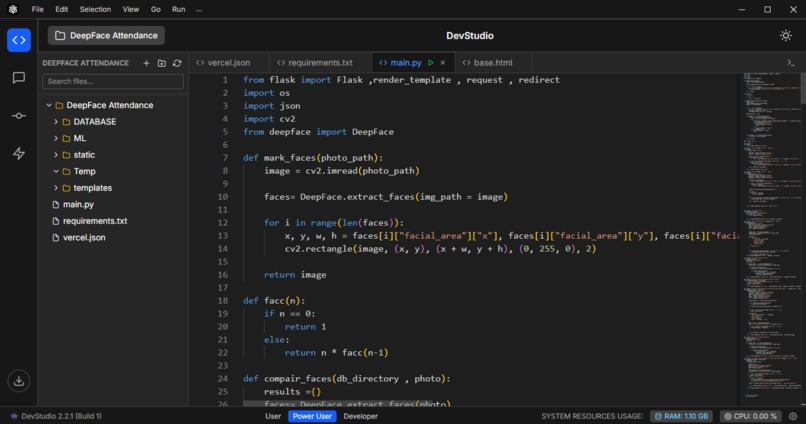Image resolution: width=806 pixels, height=424 pixels.
Task: Collapse the DeepFace Attendance root folder
Action: click(49, 105)
